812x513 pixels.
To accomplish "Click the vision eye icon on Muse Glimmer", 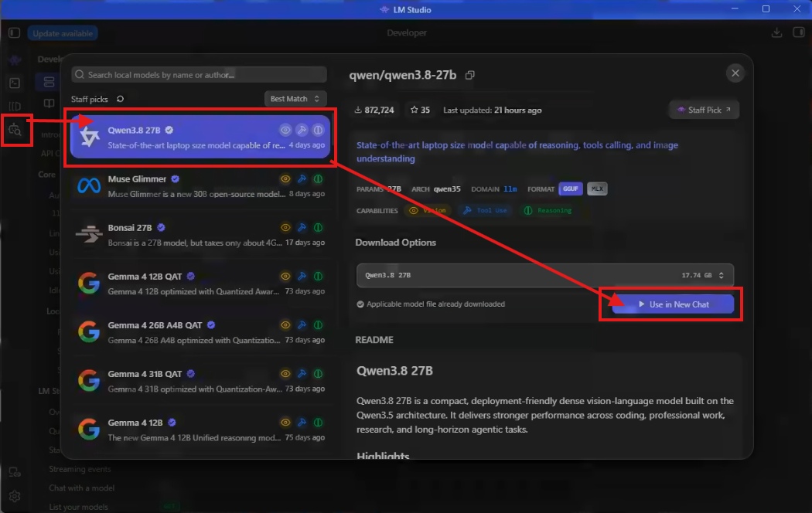I will point(285,179).
